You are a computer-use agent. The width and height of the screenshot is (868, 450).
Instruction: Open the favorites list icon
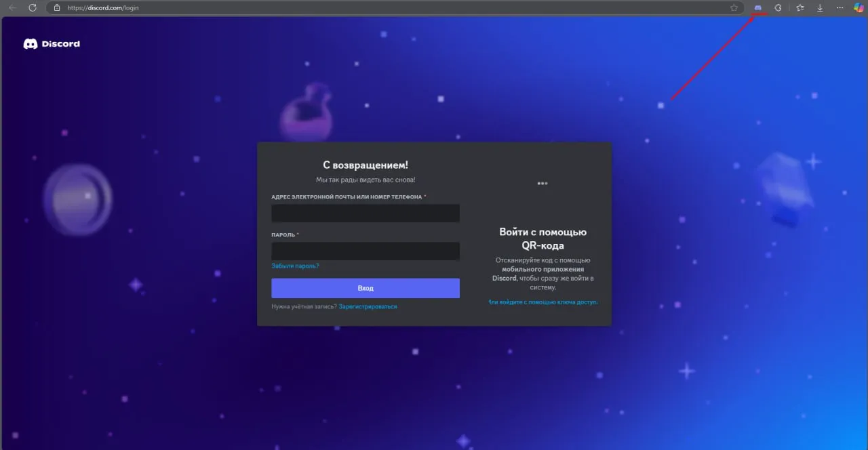tap(800, 8)
